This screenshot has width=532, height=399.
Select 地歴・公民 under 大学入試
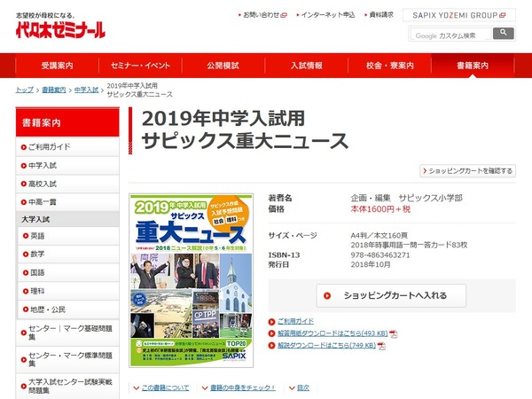[68, 309]
